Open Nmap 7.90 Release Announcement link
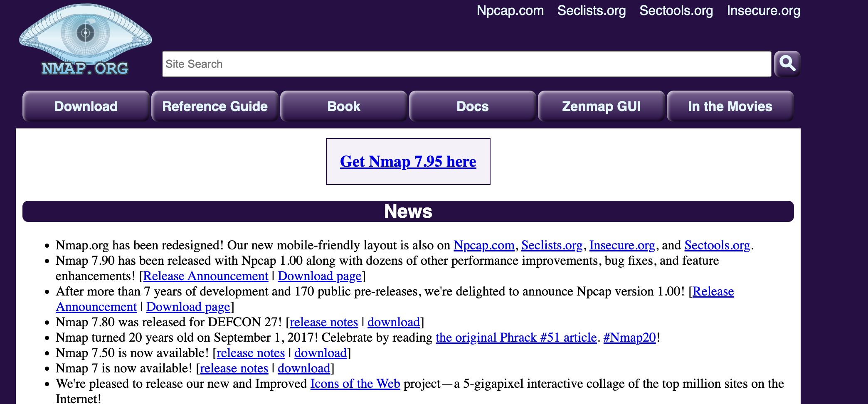Screen dimensions: 868x404 click(206, 276)
